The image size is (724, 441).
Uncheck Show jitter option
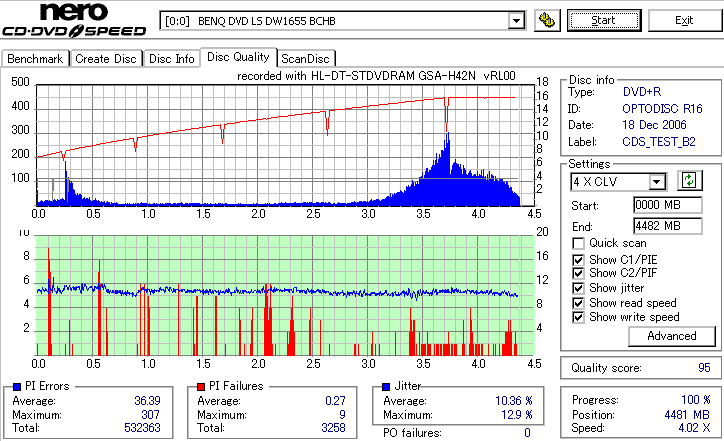point(578,288)
